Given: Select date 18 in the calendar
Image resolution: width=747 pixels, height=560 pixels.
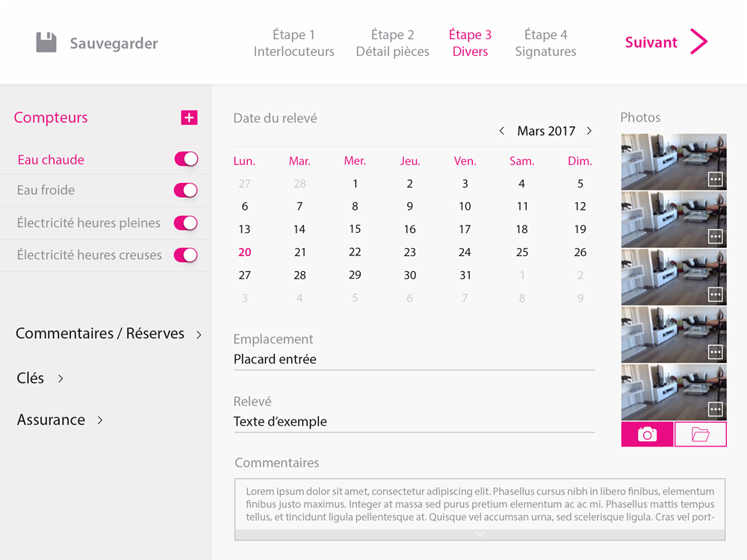Looking at the screenshot, I should click(x=522, y=229).
